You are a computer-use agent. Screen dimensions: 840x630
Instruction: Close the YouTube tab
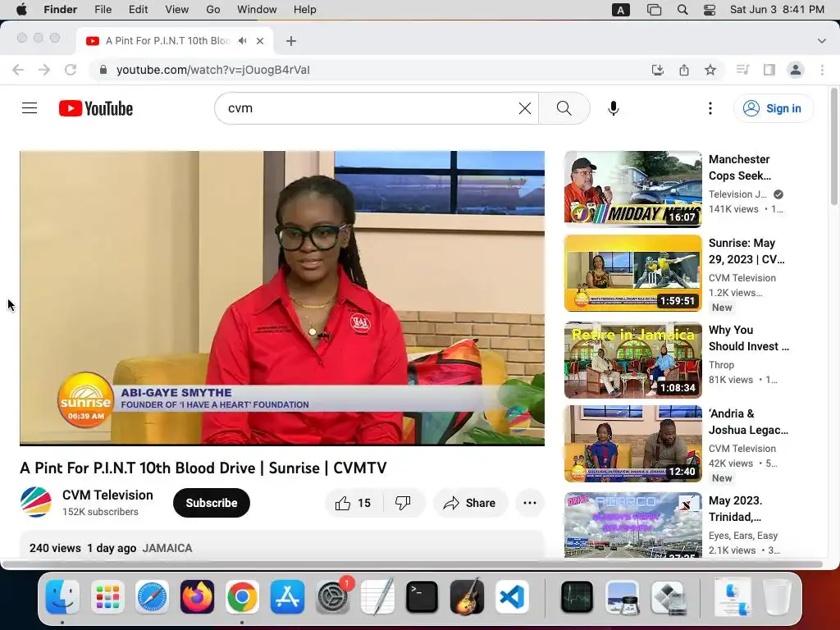click(260, 41)
